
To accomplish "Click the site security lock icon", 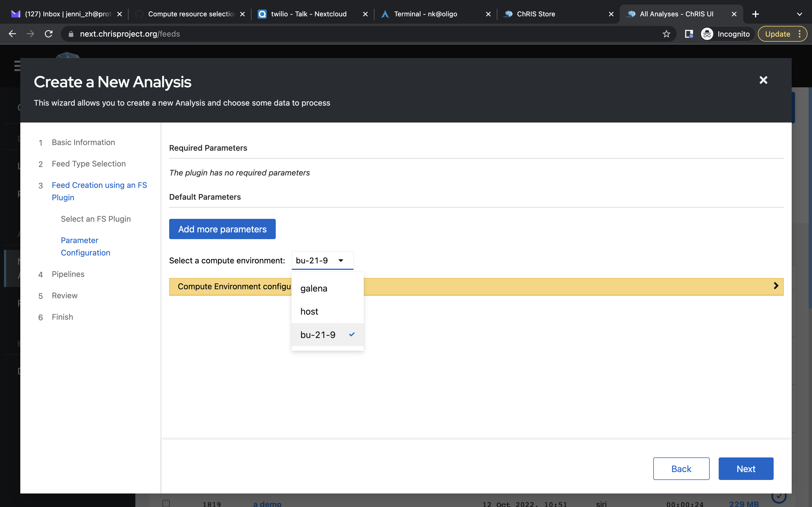I will (x=70, y=34).
